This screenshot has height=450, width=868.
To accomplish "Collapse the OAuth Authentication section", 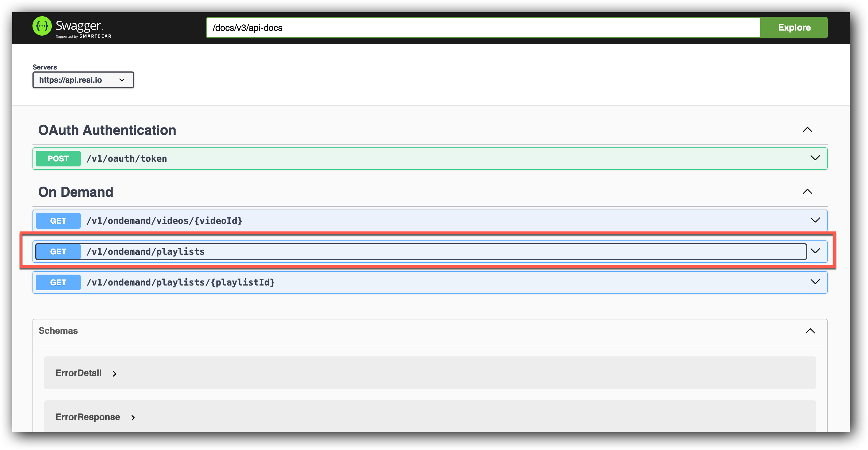I will [808, 129].
